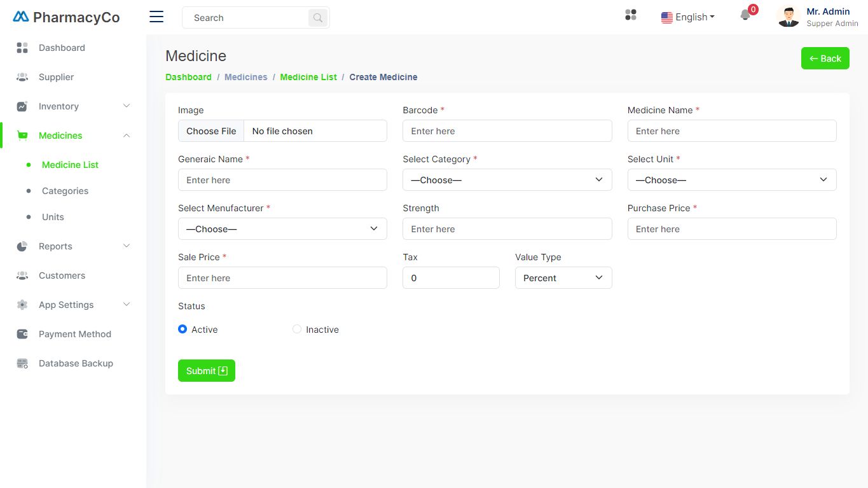This screenshot has height=488, width=868.
Task: Click the hamburger menu toggle icon
Action: pyautogui.click(x=156, y=17)
